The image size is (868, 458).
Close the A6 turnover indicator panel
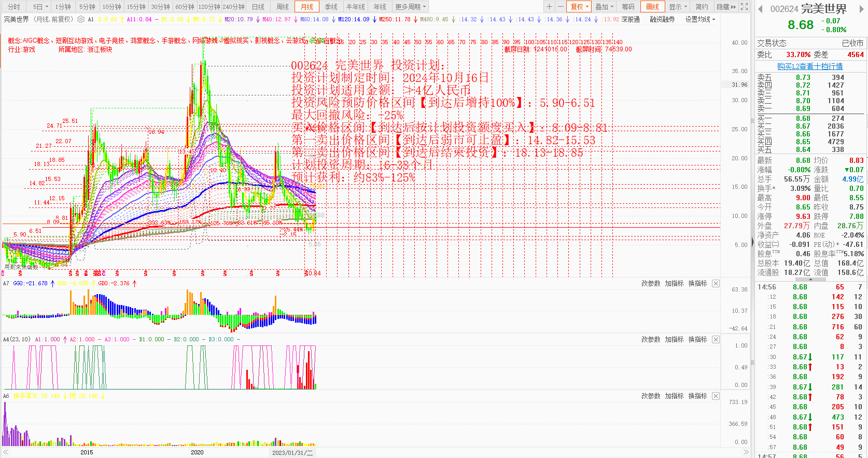click(x=716, y=396)
